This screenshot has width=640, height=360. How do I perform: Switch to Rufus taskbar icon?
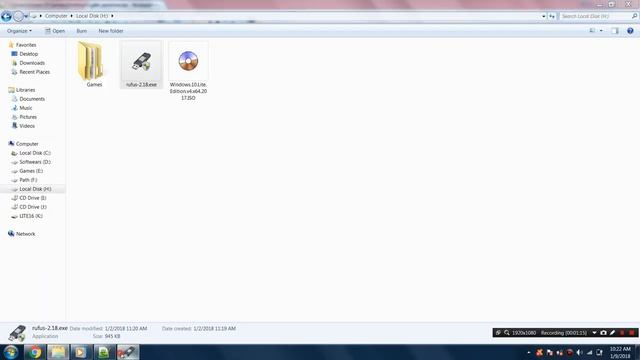(128, 352)
